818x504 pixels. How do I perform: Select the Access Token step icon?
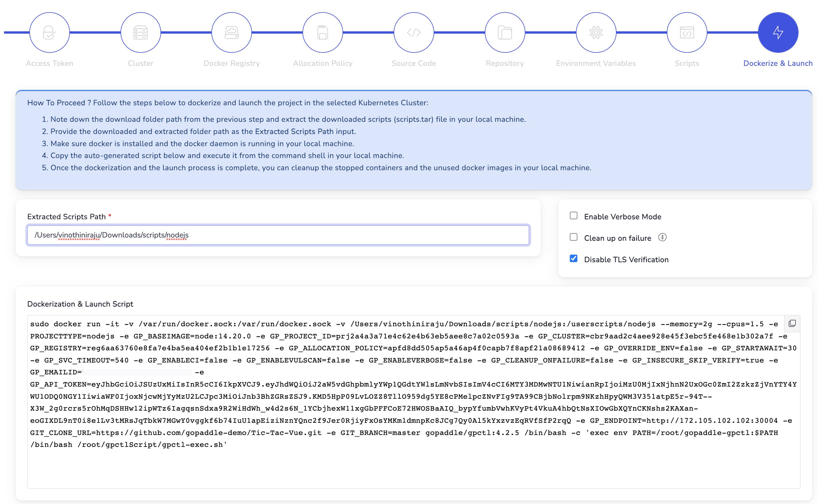pyautogui.click(x=49, y=32)
